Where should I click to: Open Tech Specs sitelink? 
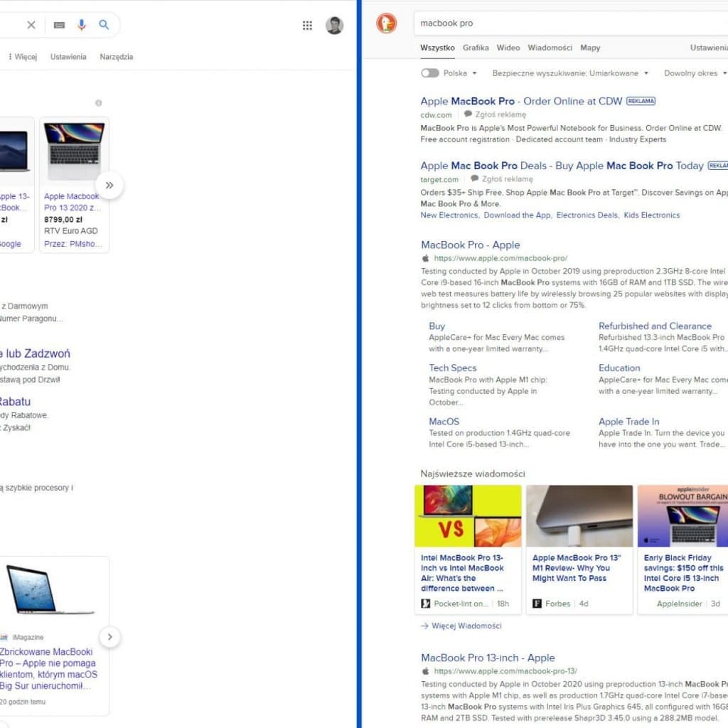point(452,368)
